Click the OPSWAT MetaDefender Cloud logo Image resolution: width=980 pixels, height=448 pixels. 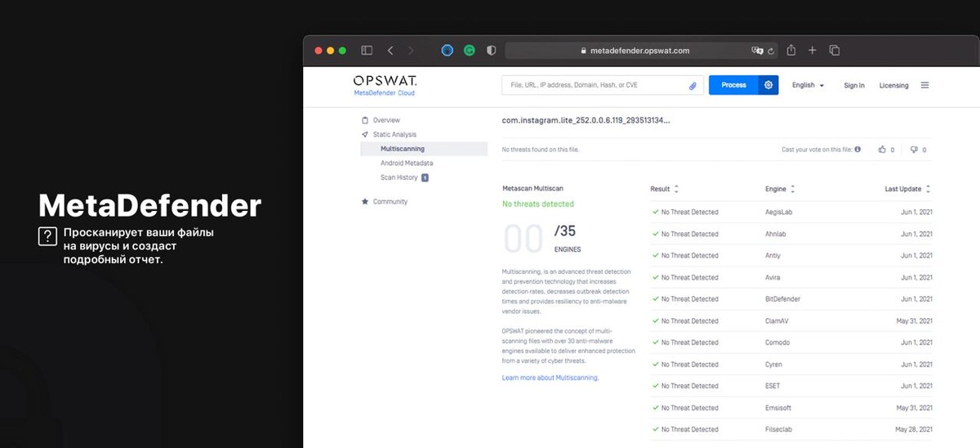[x=385, y=85]
